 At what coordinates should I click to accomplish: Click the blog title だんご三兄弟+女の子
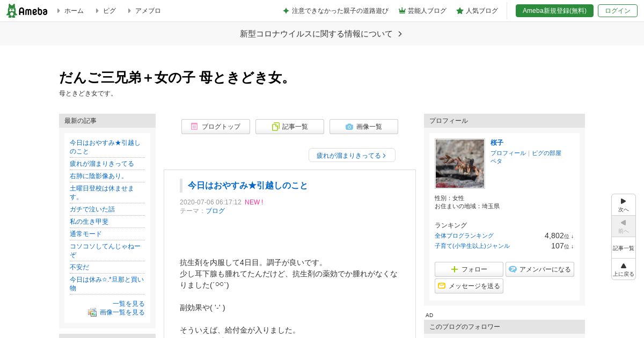pyautogui.click(x=177, y=77)
